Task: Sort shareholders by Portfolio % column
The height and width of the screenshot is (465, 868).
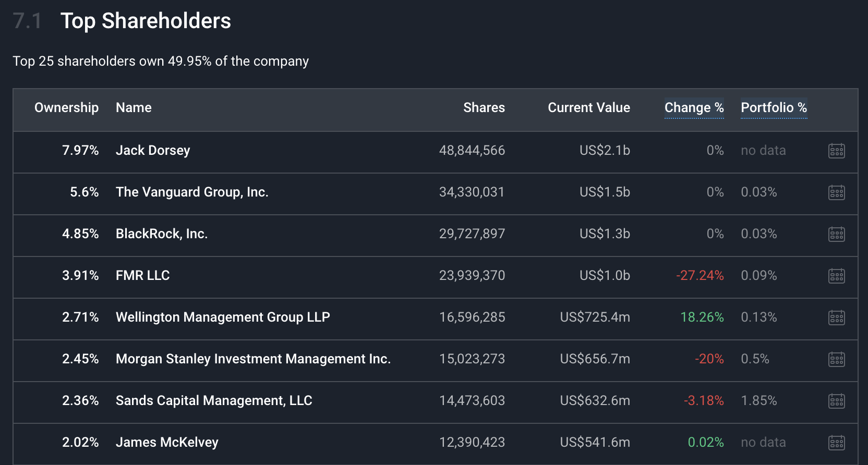Action: click(774, 108)
